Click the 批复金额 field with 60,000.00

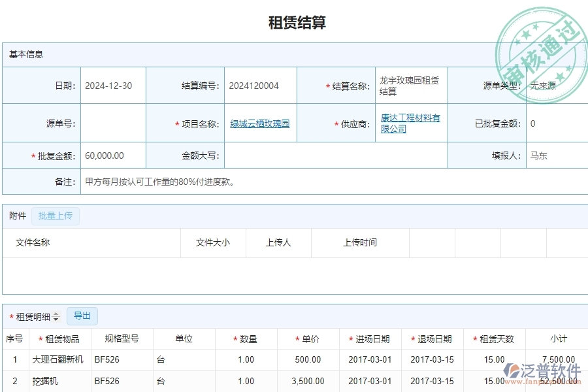pyautogui.click(x=112, y=155)
